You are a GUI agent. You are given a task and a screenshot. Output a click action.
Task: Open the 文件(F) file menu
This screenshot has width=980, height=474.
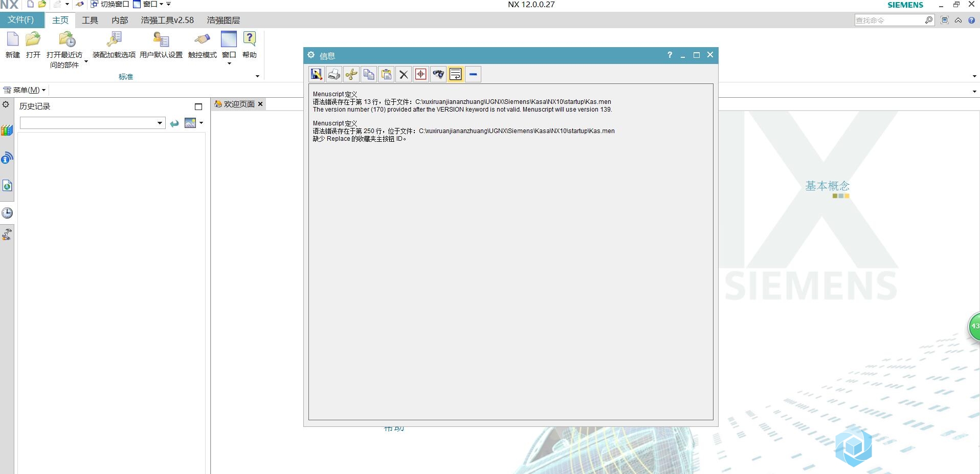pos(21,20)
